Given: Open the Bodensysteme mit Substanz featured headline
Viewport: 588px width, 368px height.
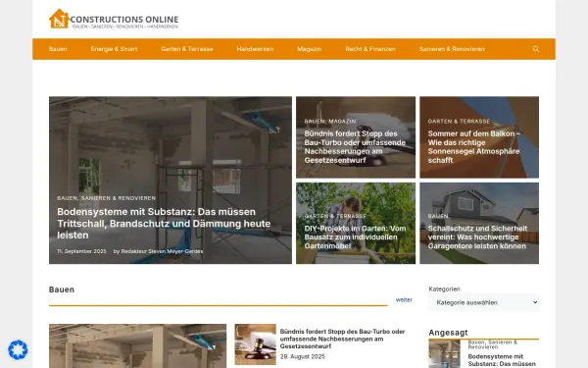Looking at the screenshot, I should point(164,224).
